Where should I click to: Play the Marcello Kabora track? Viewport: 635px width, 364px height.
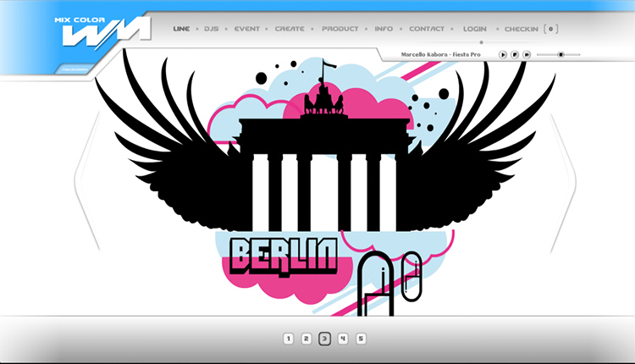(x=503, y=54)
